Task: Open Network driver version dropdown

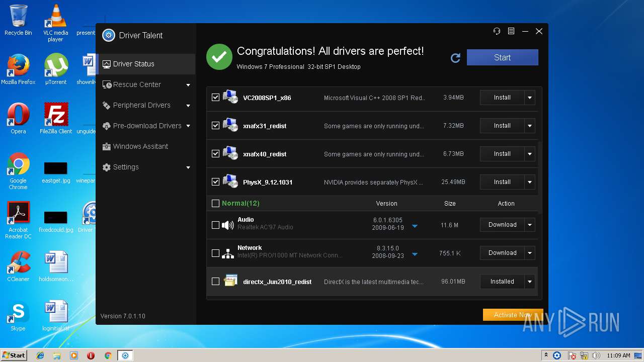Action: (415, 254)
